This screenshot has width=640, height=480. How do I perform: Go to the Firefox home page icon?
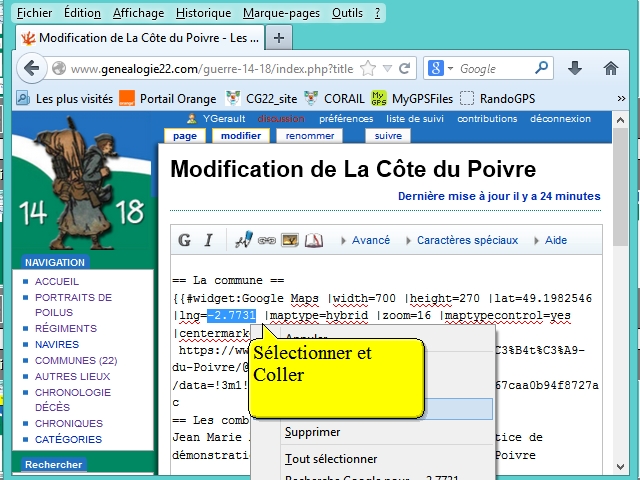[610, 69]
